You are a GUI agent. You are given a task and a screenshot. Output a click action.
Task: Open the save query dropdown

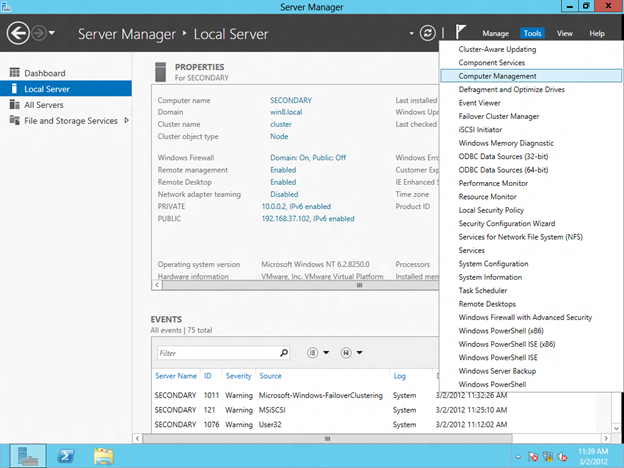[x=352, y=353]
